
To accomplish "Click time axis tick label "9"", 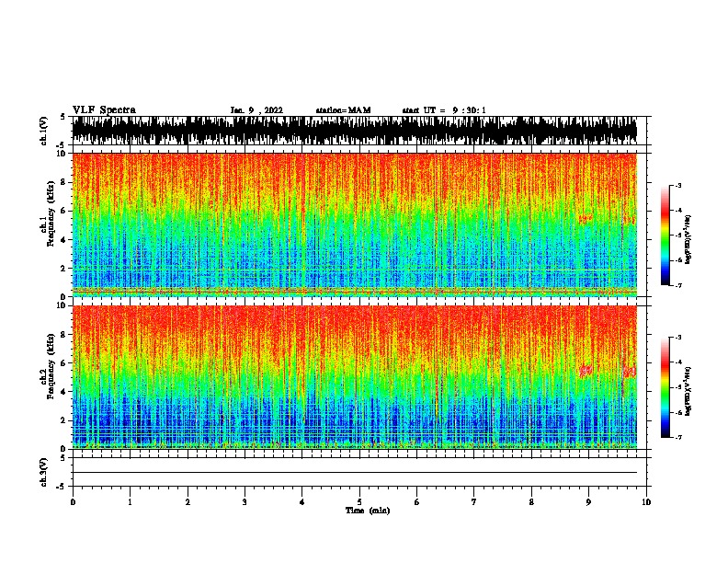I will click(x=588, y=502).
